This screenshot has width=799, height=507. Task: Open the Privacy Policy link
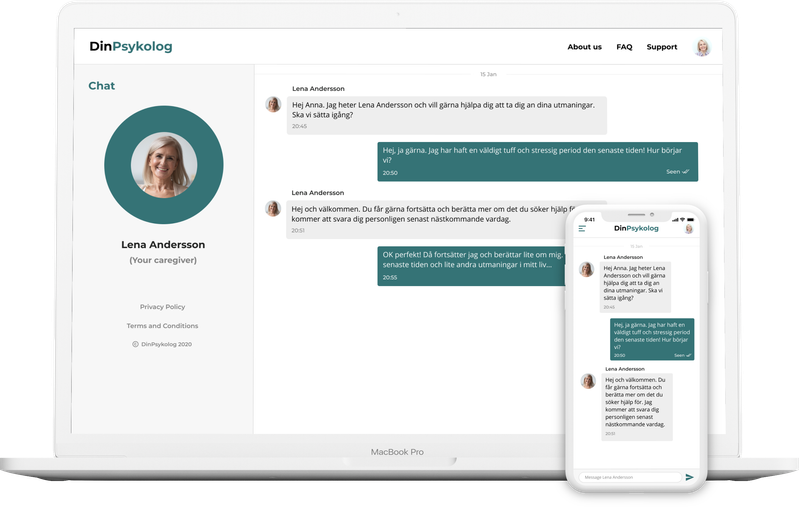coord(162,307)
